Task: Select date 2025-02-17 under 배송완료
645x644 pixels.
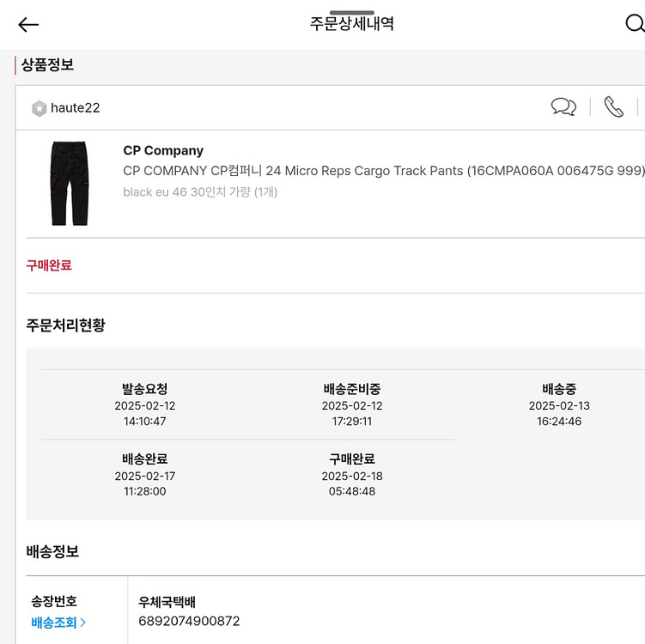Action: coord(145,477)
